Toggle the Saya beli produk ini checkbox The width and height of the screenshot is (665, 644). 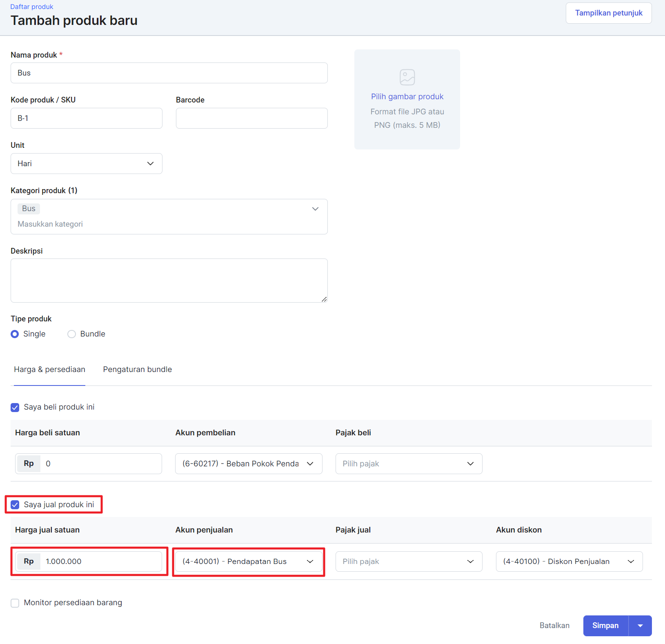pyautogui.click(x=15, y=408)
